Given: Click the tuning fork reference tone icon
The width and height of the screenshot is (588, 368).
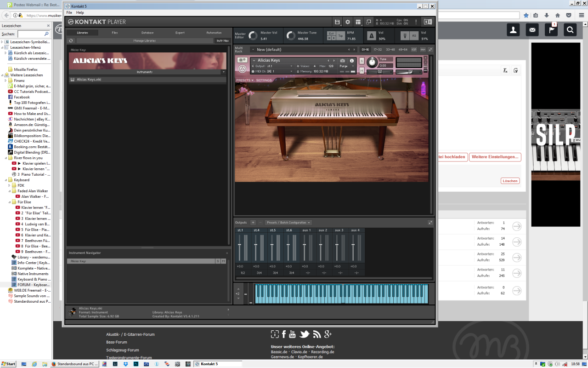Looking at the screenshot, I should [x=405, y=35].
